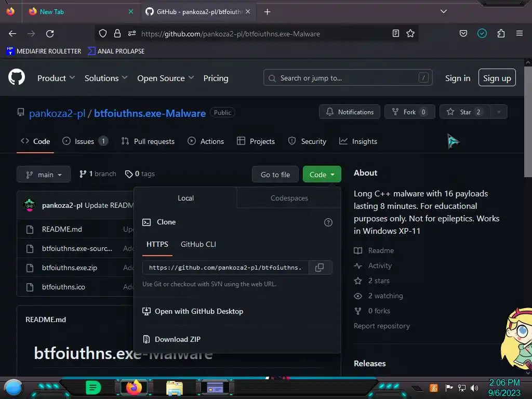Select the GitHub CLI clone tab
Screen dimensions: 532x399
point(198,244)
